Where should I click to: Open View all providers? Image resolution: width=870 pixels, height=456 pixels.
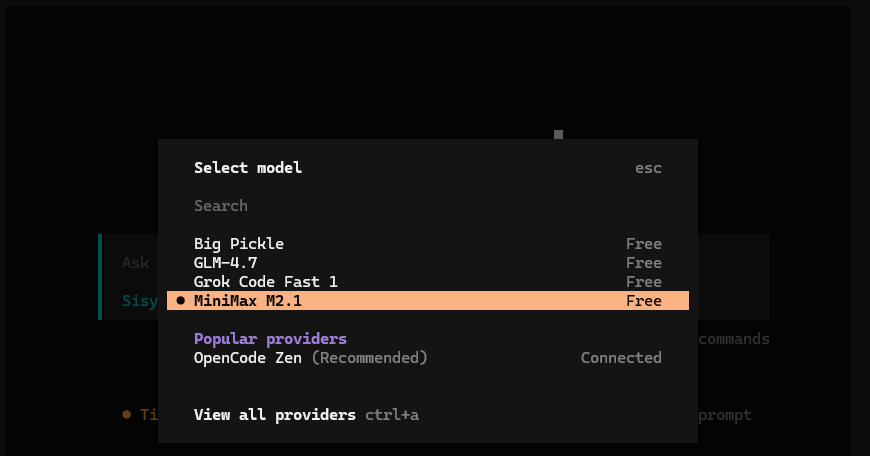pyautogui.click(x=275, y=415)
